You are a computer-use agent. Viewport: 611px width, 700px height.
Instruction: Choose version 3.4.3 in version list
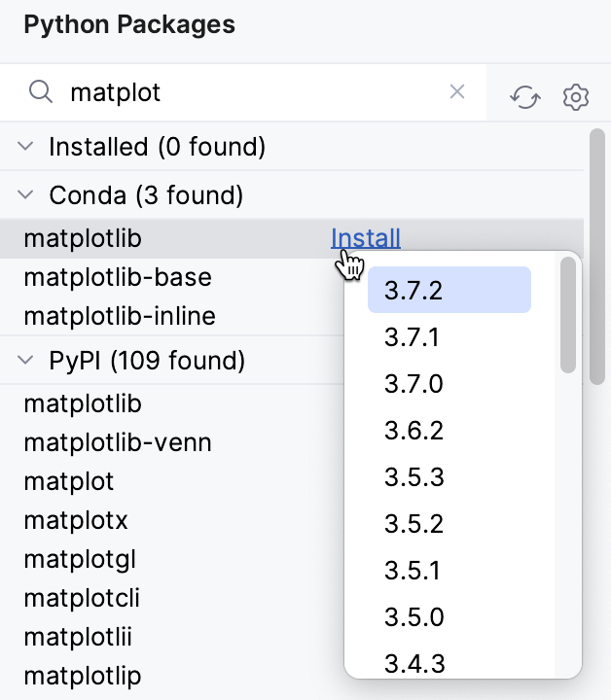[413, 664]
